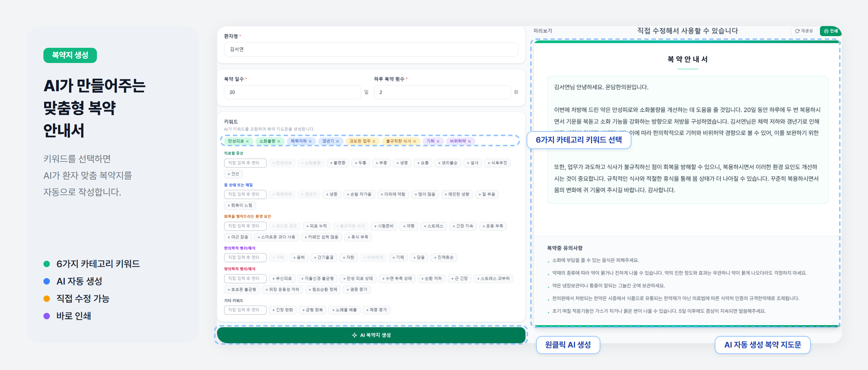This screenshot has height=370, width=868.
Task: Toggle the 불면증 symptom keyword on
Action: tap(338, 163)
